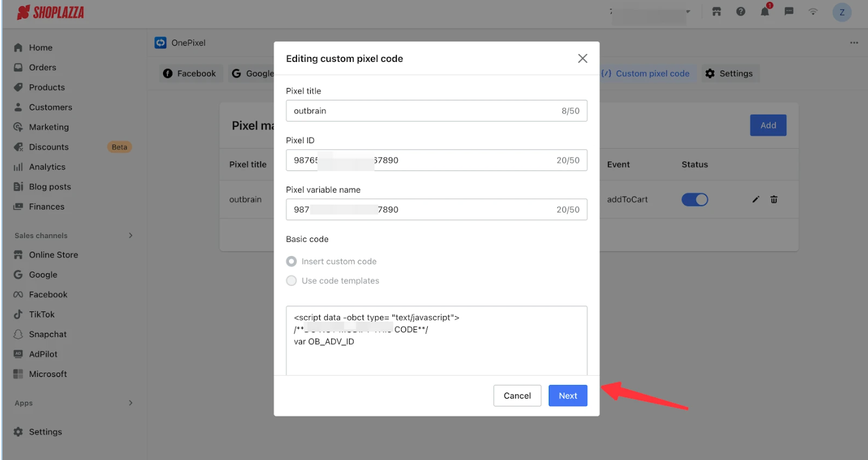Open the notifications bell
Image resolution: width=868 pixels, height=460 pixels.
[x=765, y=12]
